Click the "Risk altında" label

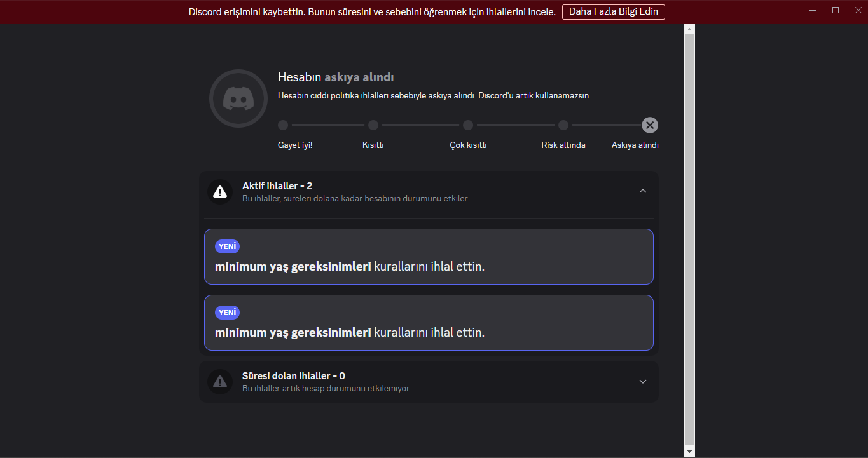(x=563, y=145)
